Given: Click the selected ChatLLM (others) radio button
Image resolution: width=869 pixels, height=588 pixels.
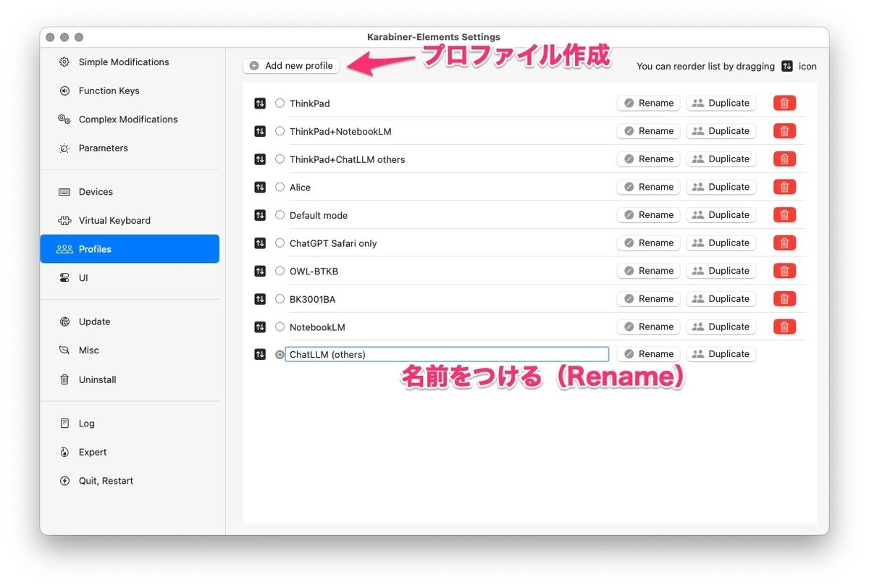Looking at the screenshot, I should [x=280, y=354].
